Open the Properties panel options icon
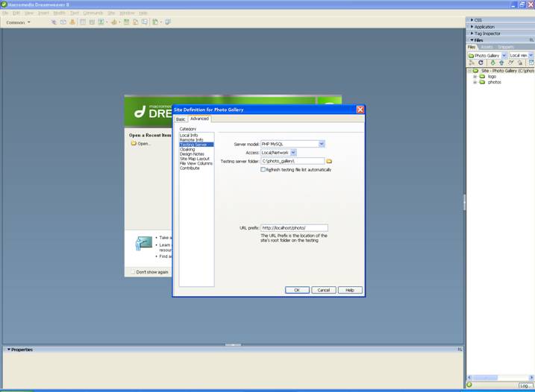The width and height of the screenshot is (535, 392). pyautogui.click(x=460, y=350)
